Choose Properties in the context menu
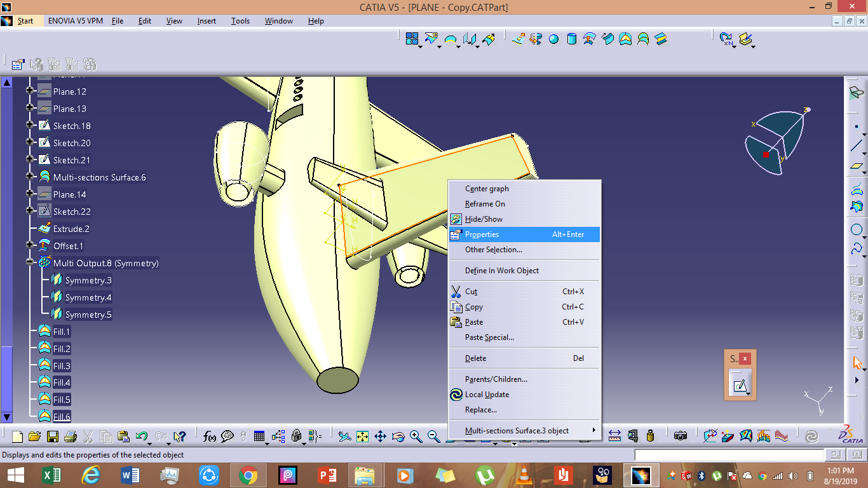Image resolution: width=868 pixels, height=488 pixels. [524, 234]
